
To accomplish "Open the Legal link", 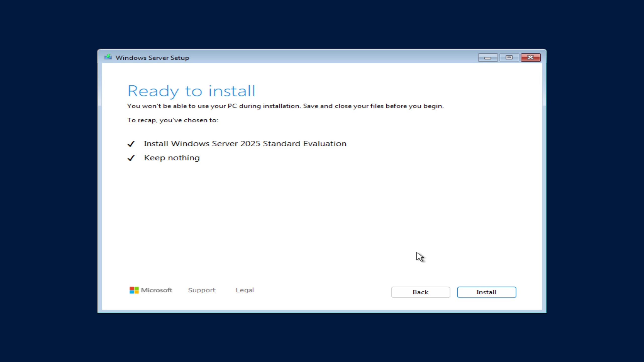I will [x=245, y=290].
